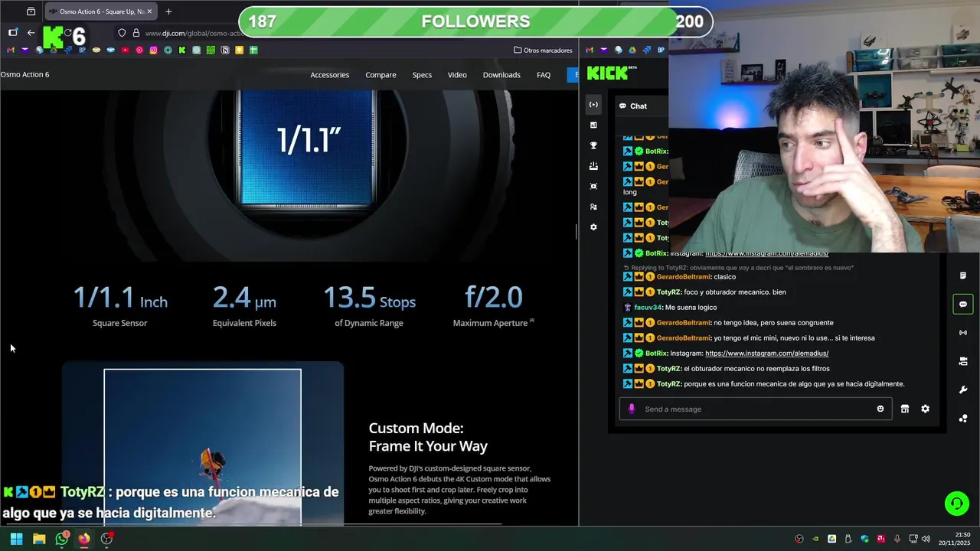Open Video in DJI page nav

tap(457, 75)
